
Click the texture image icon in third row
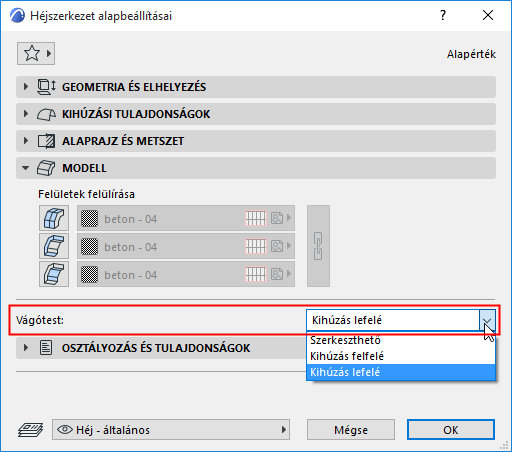tap(277, 274)
